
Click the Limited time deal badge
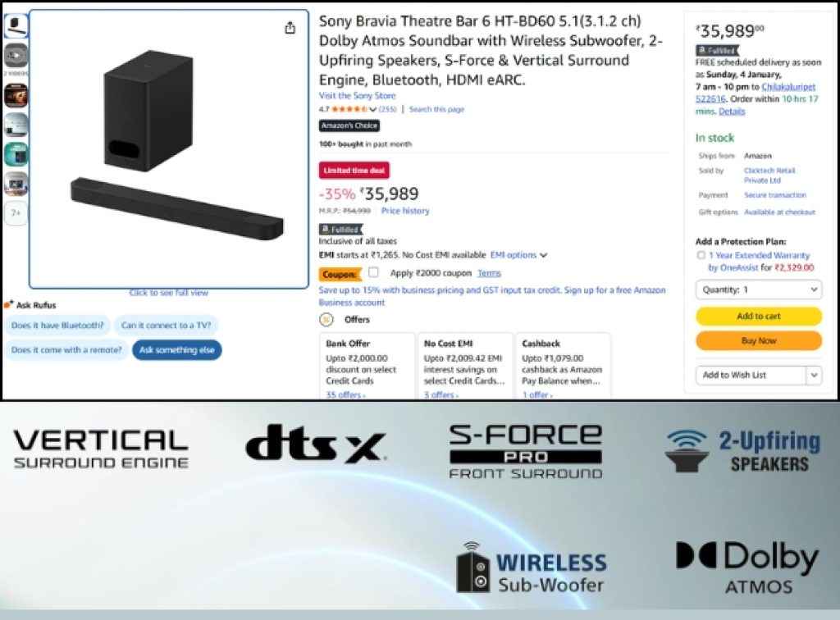click(x=354, y=171)
